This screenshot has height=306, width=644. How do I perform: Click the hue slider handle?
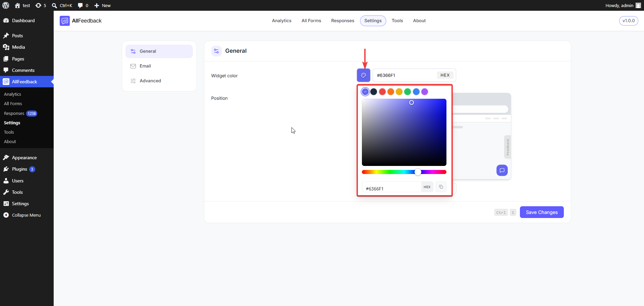pyautogui.click(x=418, y=172)
